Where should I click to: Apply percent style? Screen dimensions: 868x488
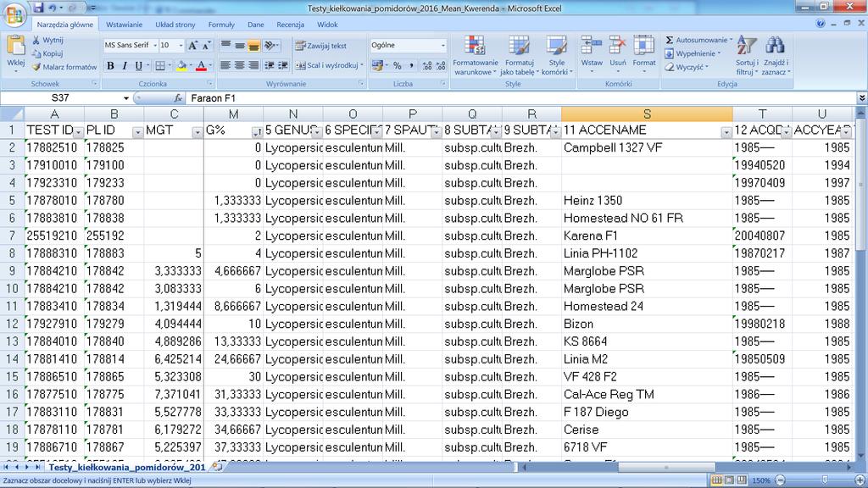[398, 66]
